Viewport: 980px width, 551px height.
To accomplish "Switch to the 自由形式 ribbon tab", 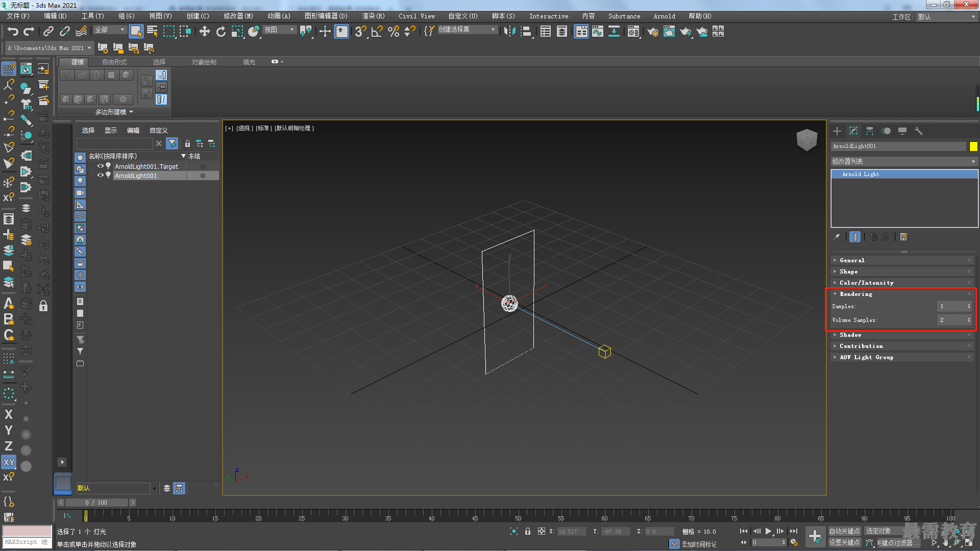I will pos(114,62).
